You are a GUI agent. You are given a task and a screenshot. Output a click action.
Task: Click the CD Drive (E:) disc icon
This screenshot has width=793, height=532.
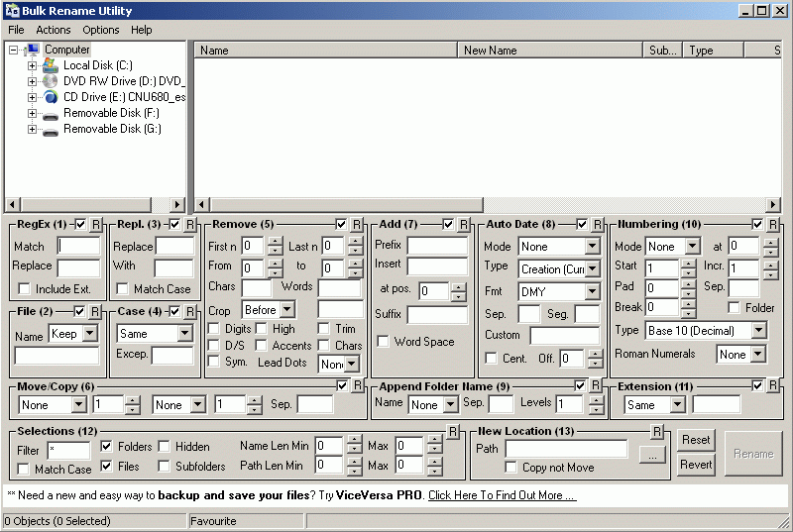point(51,97)
